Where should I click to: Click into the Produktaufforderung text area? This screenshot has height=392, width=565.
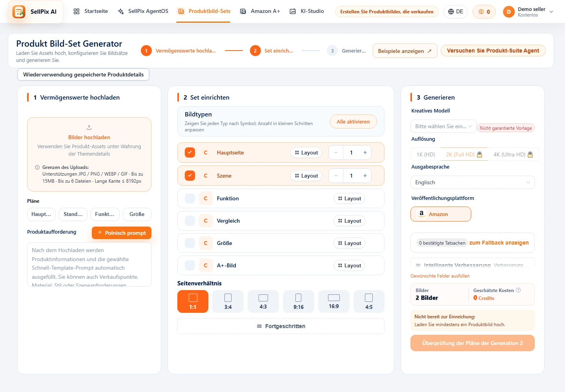pyautogui.click(x=89, y=265)
